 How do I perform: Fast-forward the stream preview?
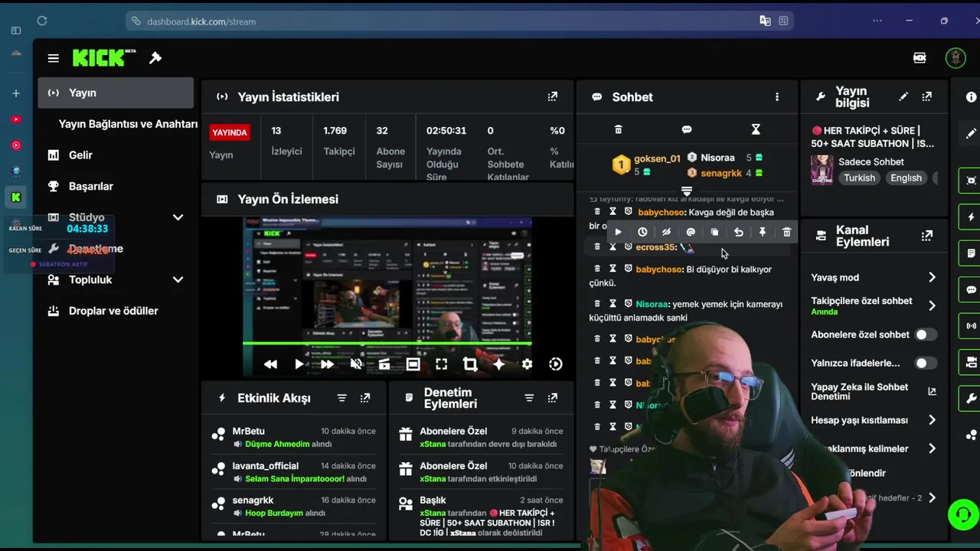pos(327,364)
